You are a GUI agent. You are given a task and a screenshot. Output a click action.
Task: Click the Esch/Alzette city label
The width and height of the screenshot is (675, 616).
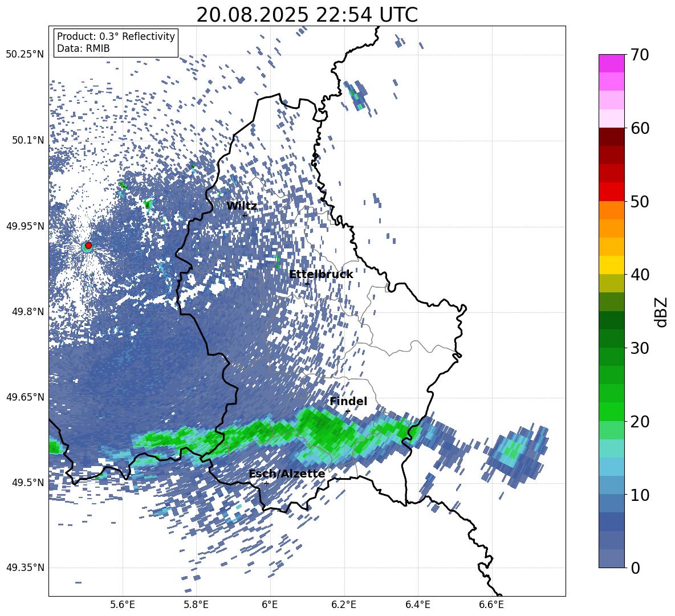(287, 474)
